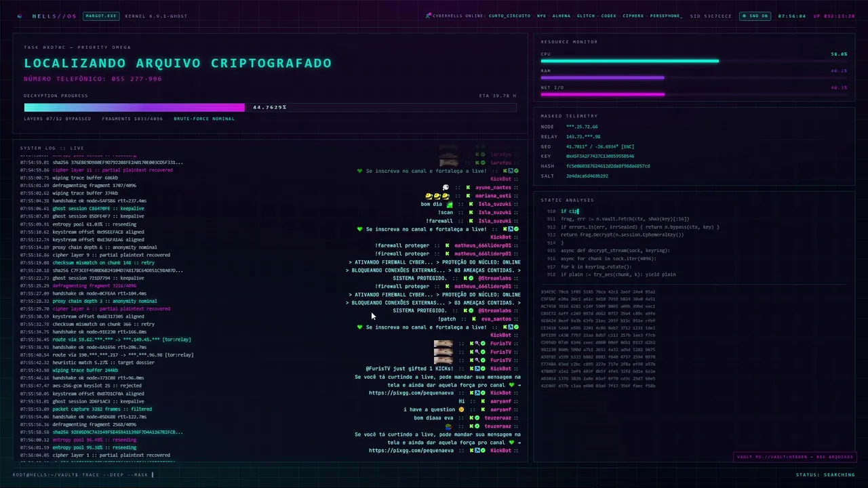Select online user PERSEPHONE_

tap(667, 16)
